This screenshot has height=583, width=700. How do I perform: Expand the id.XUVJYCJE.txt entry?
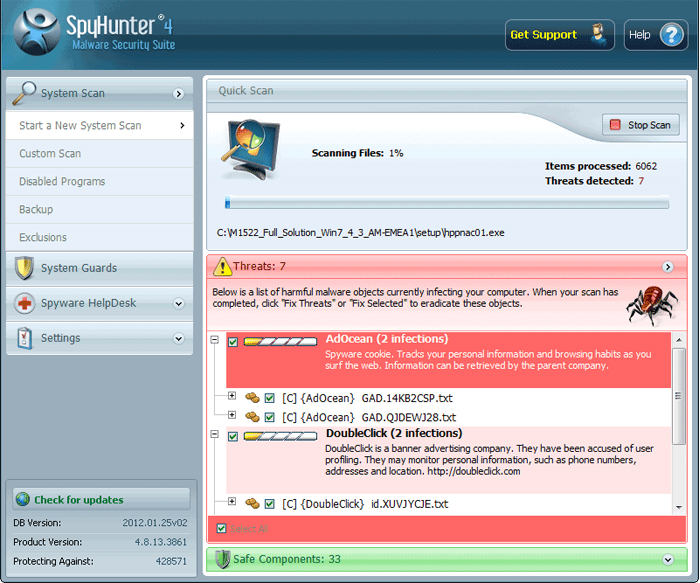[x=232, y=501]
